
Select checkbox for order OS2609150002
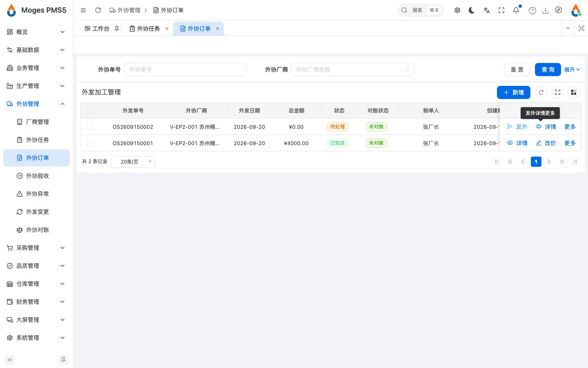90,127
